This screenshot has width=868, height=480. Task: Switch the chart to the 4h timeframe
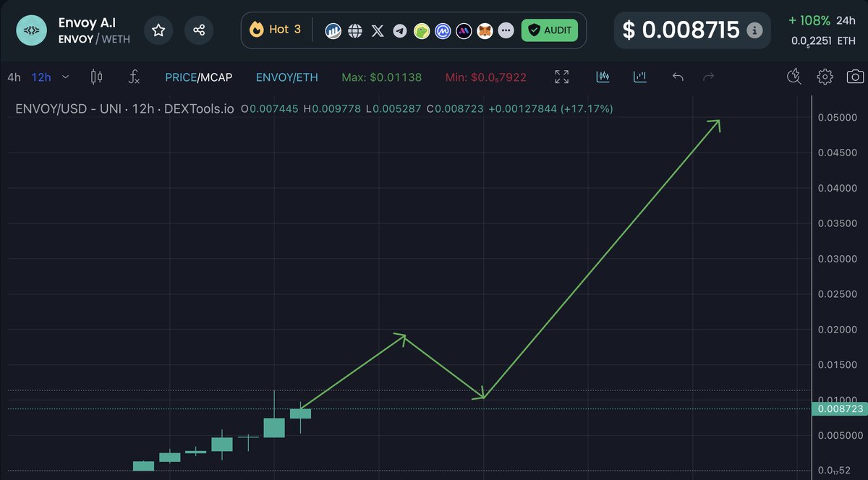[14, 77]
